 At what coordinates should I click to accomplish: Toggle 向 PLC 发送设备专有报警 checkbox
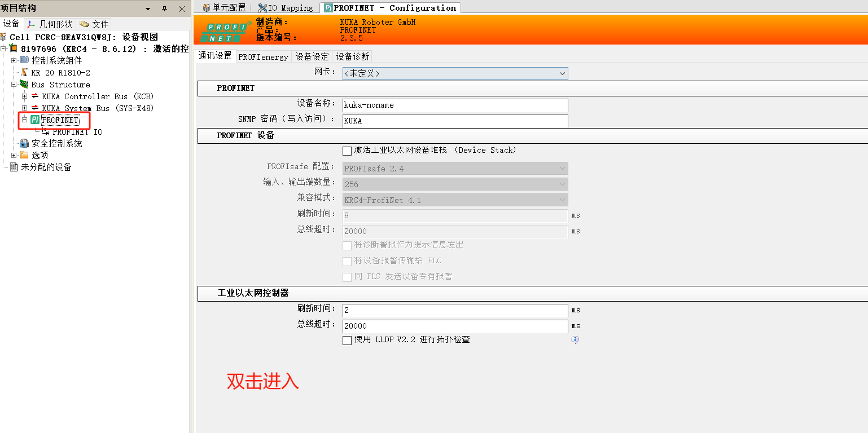pos(347,277)
